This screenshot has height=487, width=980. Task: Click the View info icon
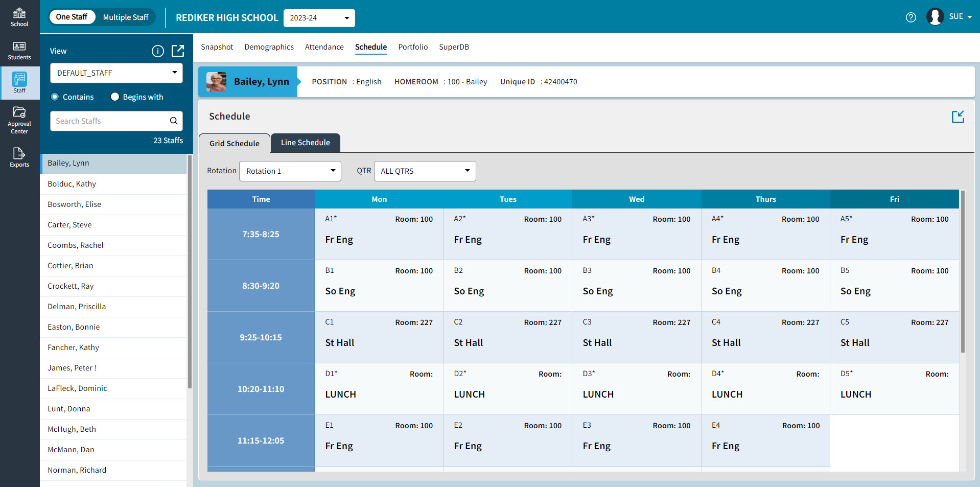pyautogui.click(x=158, y=51)
